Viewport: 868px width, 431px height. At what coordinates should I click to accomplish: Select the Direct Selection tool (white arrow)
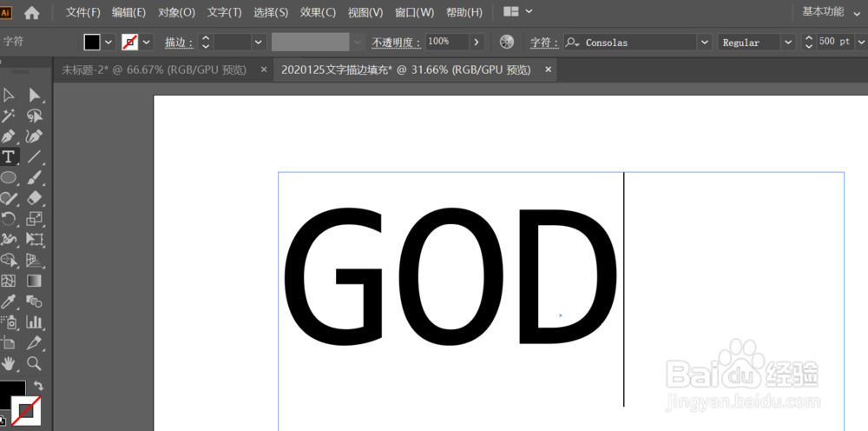35,96
